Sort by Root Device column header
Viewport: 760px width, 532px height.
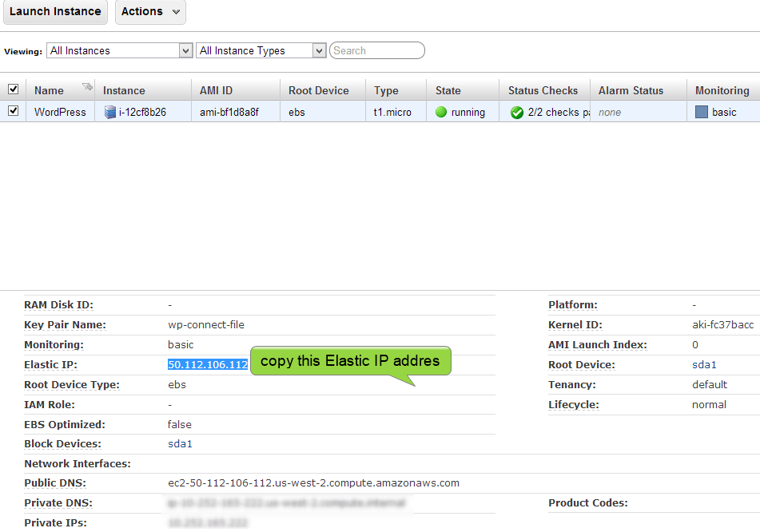point(318,90)
